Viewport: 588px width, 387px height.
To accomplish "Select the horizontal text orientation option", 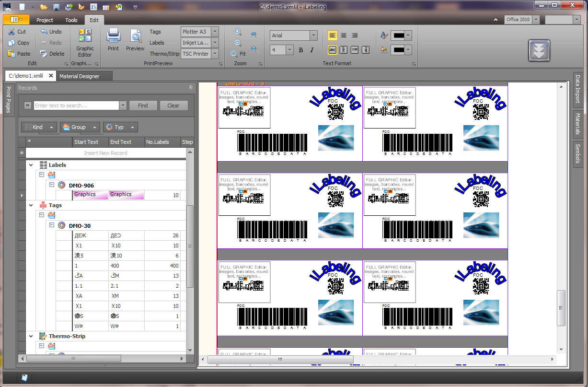I will click(x=333, y=49).
